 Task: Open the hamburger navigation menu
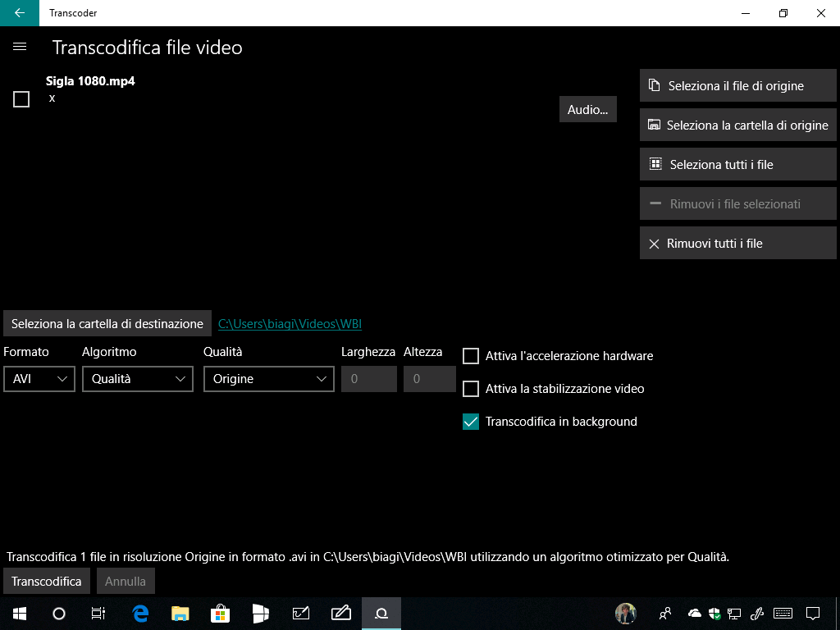(x=20, y=47)
